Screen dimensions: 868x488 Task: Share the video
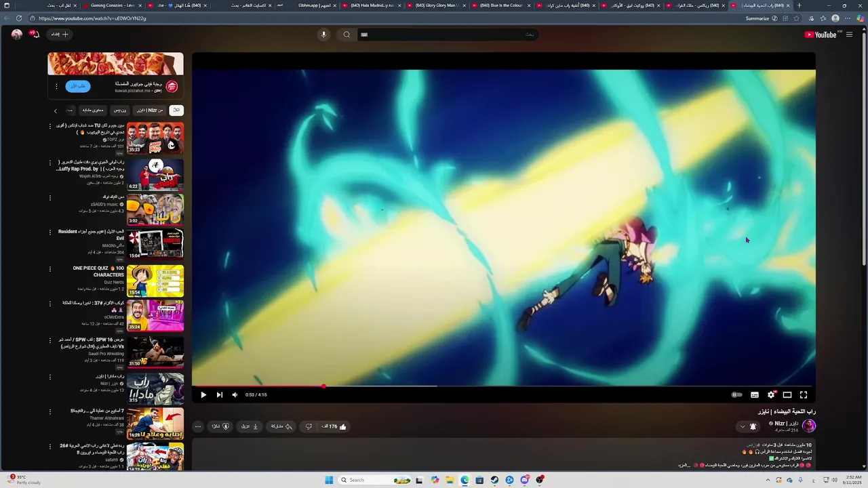[281, 426]
